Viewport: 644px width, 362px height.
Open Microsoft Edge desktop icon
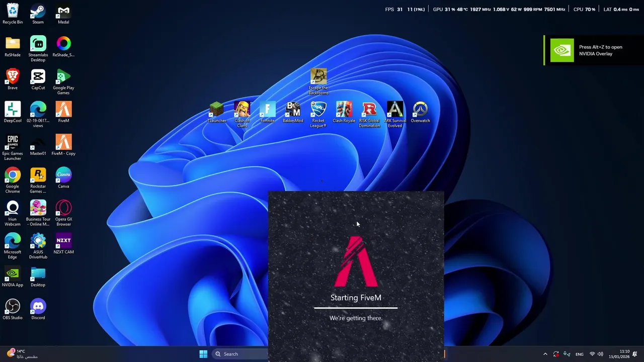(13, 245)
